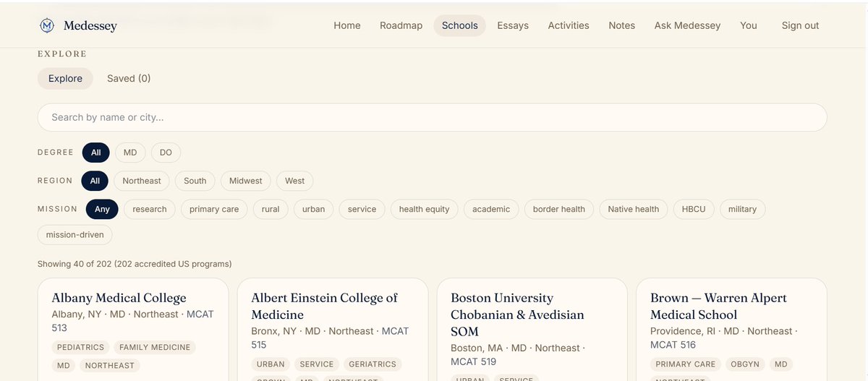Filter by West region
This screenshot has height=381, width=868.
(x=295, y=181)
